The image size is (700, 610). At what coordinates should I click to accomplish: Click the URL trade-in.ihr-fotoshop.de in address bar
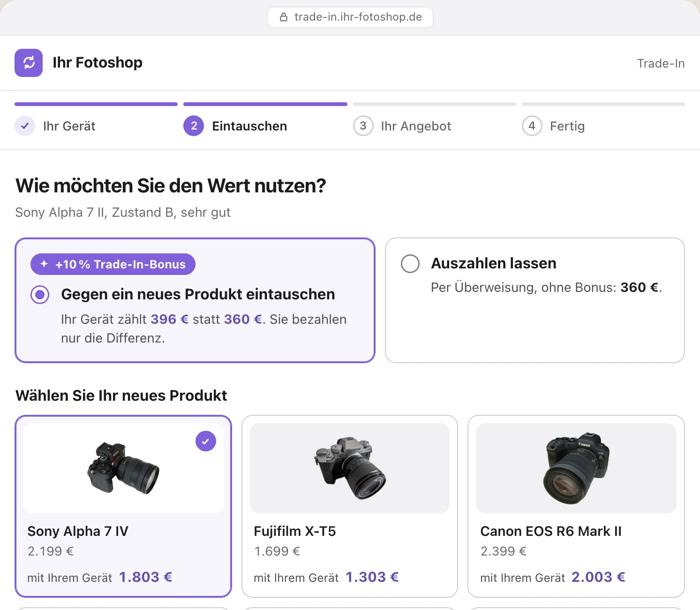pos(358,17)
